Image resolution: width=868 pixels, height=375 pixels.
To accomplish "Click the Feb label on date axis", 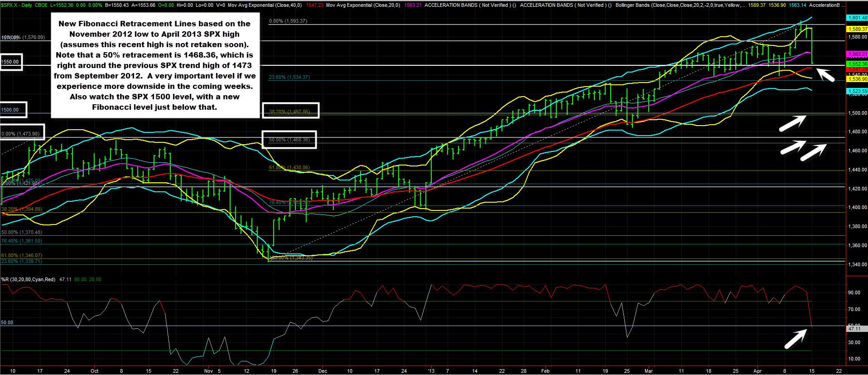I will click(545, 370).
